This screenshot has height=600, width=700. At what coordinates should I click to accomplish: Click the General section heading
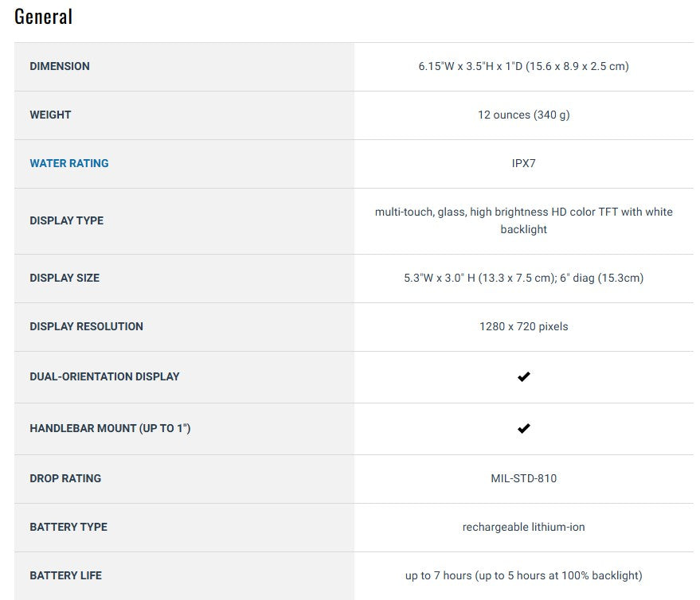click(44, 17)
